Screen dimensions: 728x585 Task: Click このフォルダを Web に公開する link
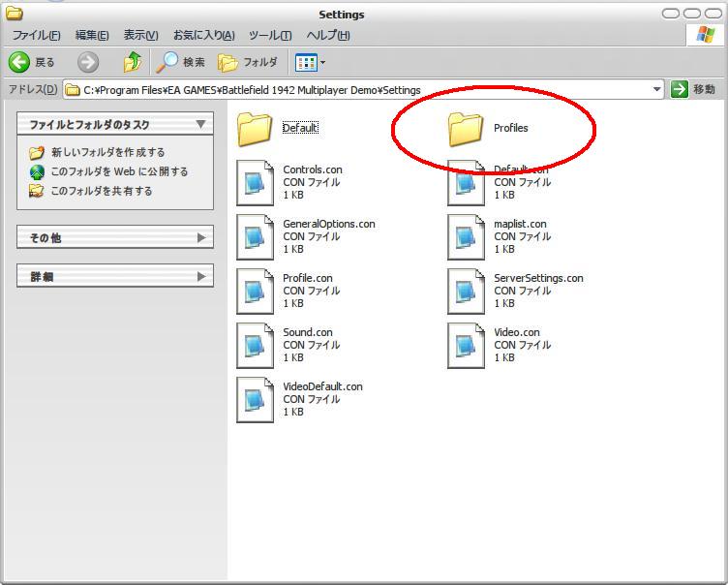(x=119, y=171)
